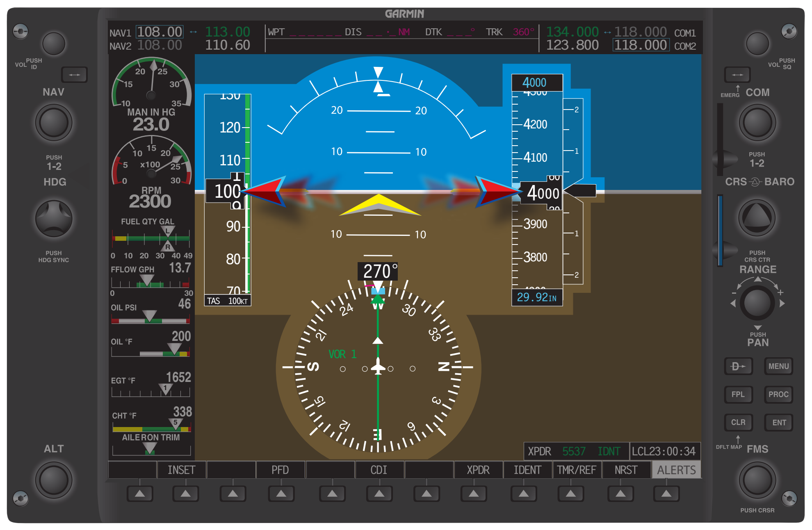Click the aileron trim indicator

[150, 448]
